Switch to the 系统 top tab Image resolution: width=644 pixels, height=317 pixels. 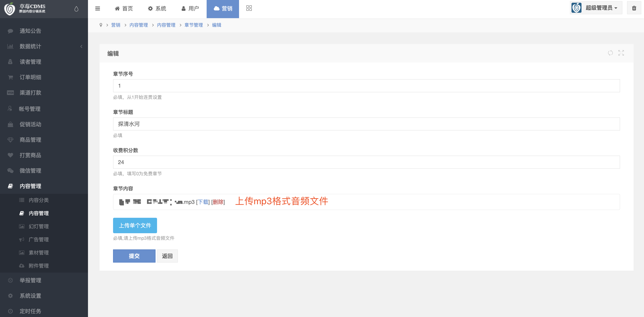click(157, 9)
